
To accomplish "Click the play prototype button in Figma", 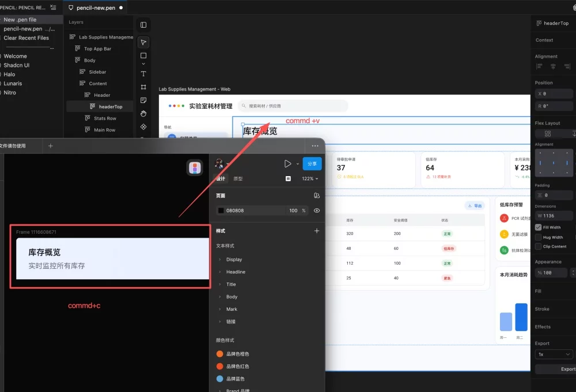I will [287, 163].
